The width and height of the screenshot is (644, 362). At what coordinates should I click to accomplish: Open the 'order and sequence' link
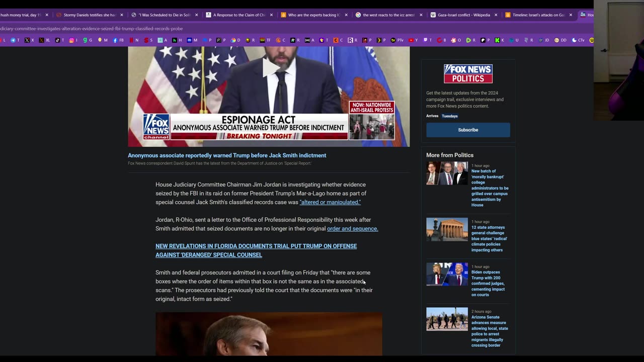[x=352, y=229]
